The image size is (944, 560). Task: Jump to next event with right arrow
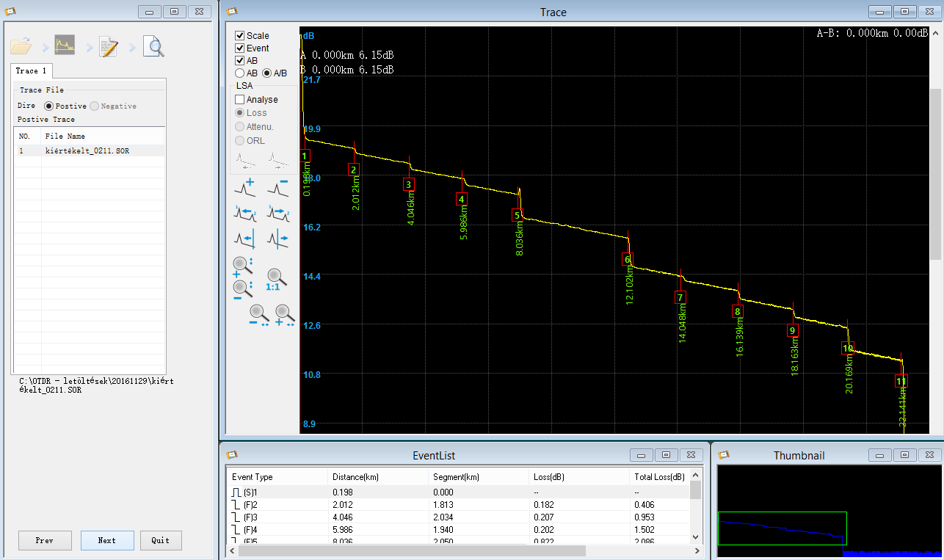click(277, 212)
